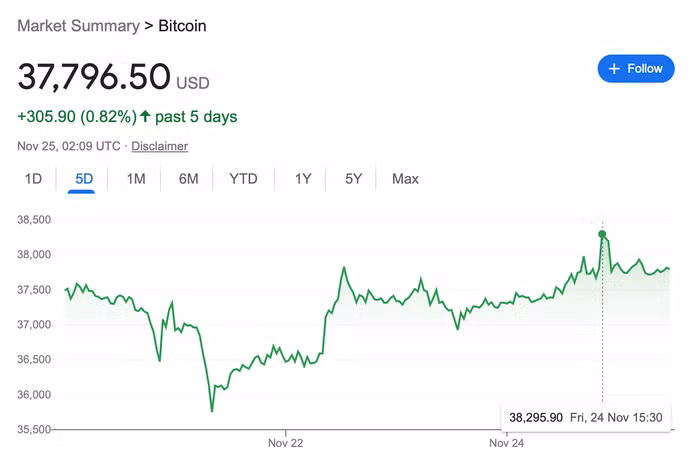
Task: View the 1Y price chart
Action: point(303,179)
